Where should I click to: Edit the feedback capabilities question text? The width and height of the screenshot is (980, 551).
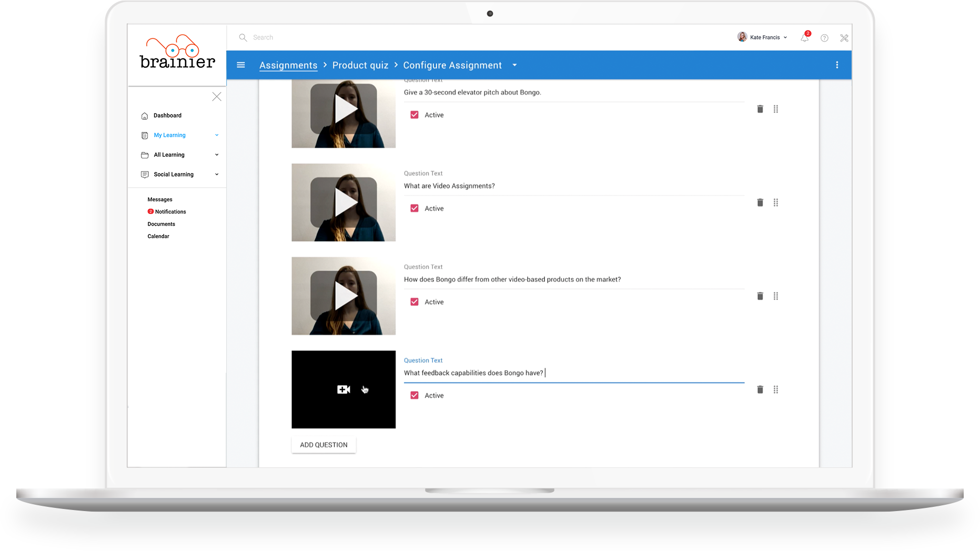tap(574, 373)
